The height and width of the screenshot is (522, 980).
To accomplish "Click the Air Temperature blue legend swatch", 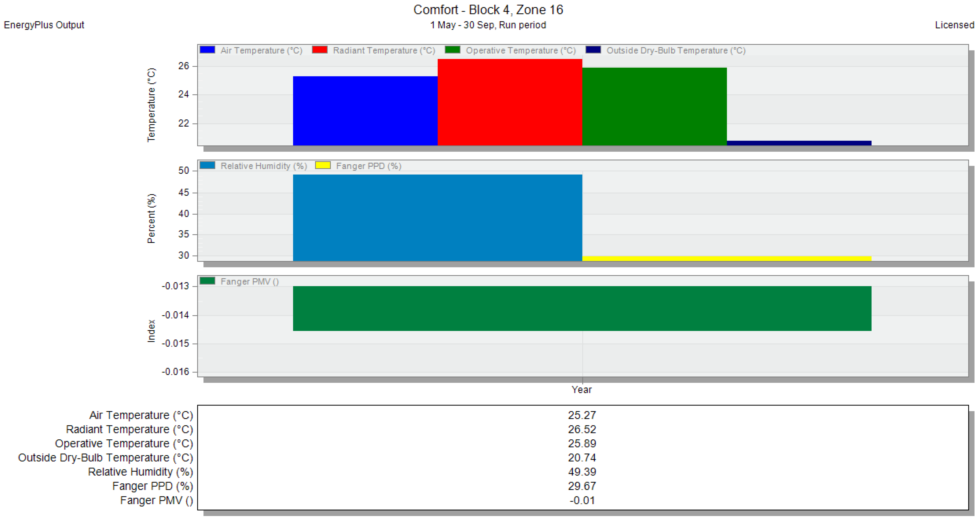I will [x=207, y=50].
